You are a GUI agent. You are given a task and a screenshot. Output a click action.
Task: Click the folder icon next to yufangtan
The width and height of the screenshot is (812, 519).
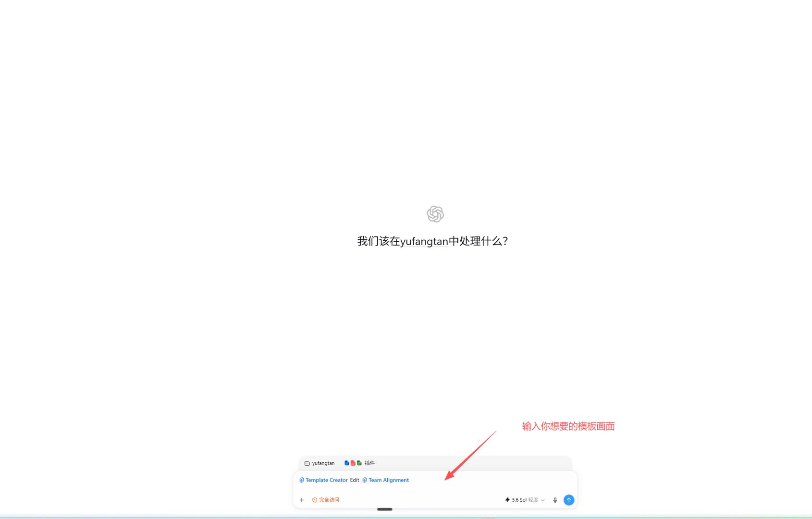pos(307,463)
